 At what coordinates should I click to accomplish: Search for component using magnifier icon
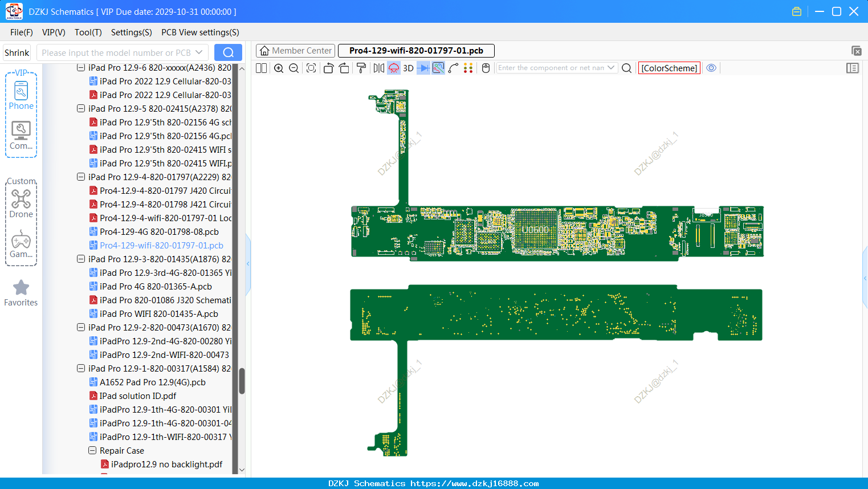[627, 68]
